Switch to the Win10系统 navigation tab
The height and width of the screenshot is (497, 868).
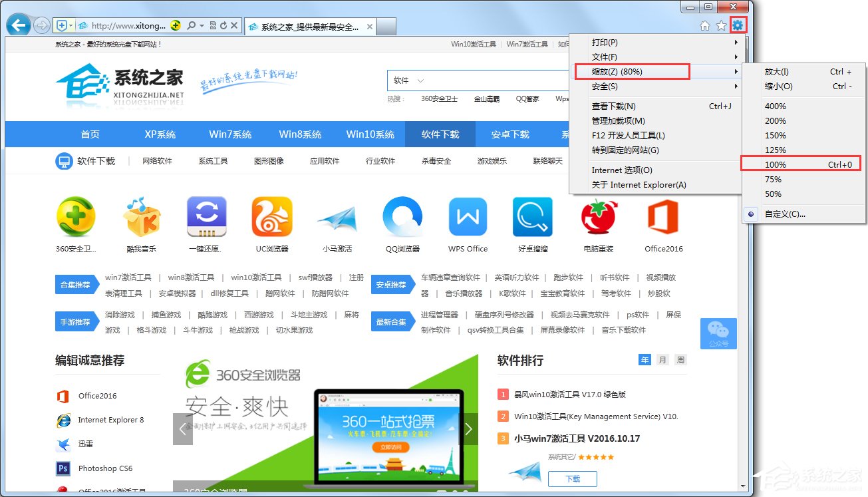click(x=370, y=134)
